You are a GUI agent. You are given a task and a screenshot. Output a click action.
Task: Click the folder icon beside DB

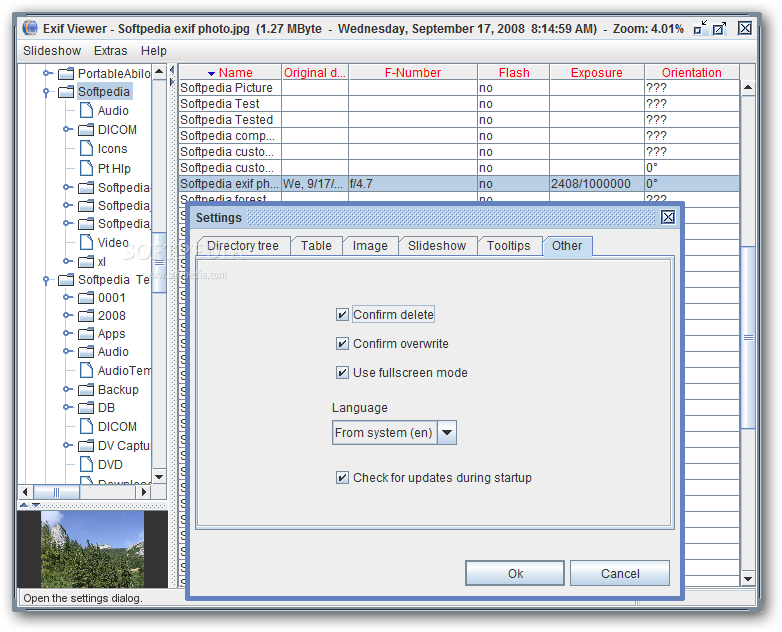[86, 408]
